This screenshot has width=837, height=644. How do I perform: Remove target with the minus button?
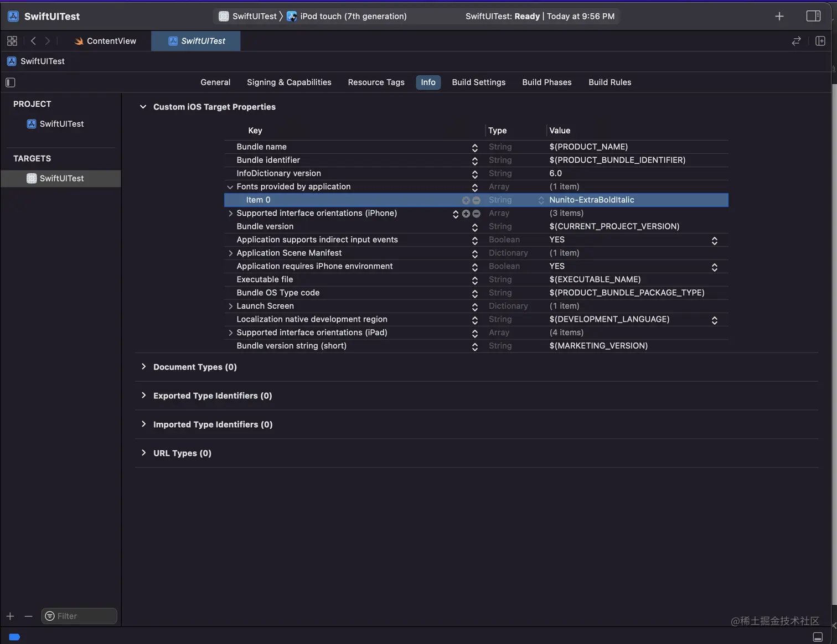29,616
